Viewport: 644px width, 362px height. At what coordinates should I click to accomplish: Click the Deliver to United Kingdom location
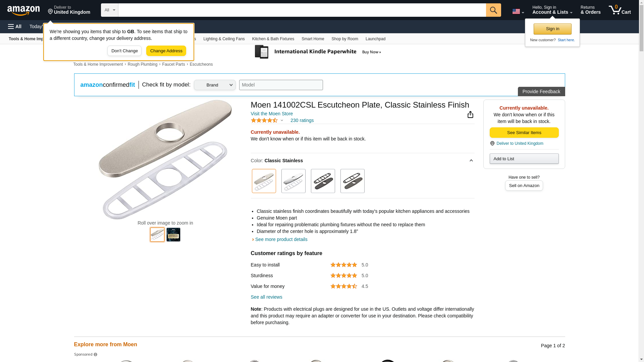tap(69, 10)
